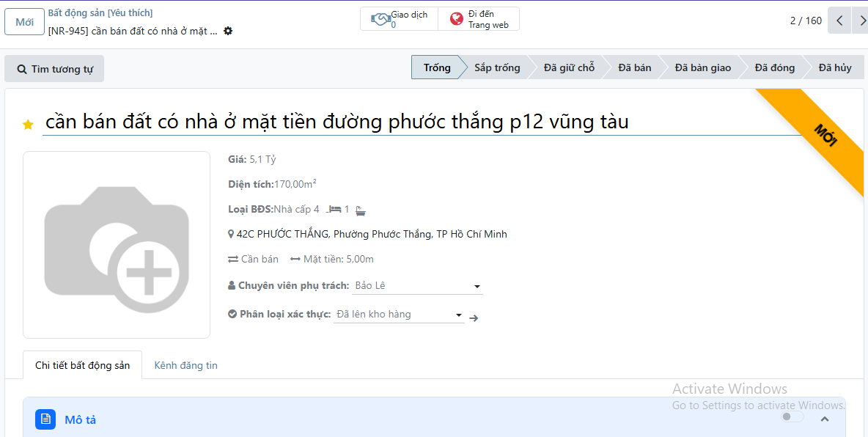This screenshot has width=868, height=437.
Task: Click the Mặt tiền width arrows icon
Action: click(295, 260)
